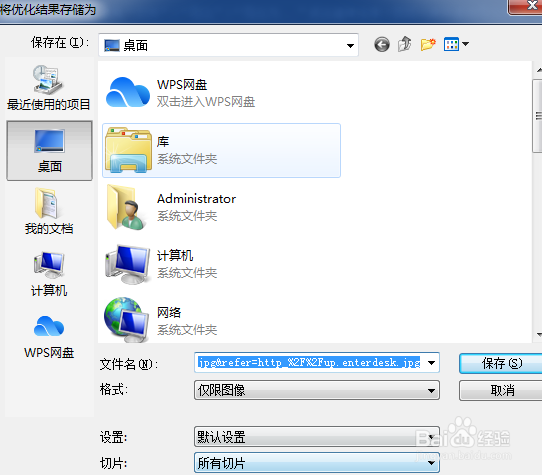Click the scrollbar down arrow
This screenshot has width=542, height=475.
coord(539,334)
